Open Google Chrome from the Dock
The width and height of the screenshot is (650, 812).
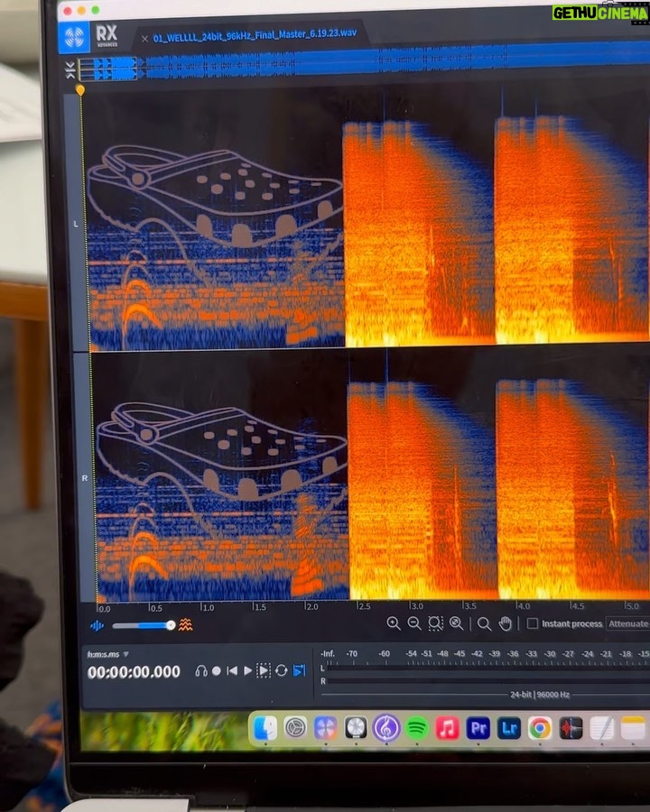pyautogui.click(x=540, y=728)
